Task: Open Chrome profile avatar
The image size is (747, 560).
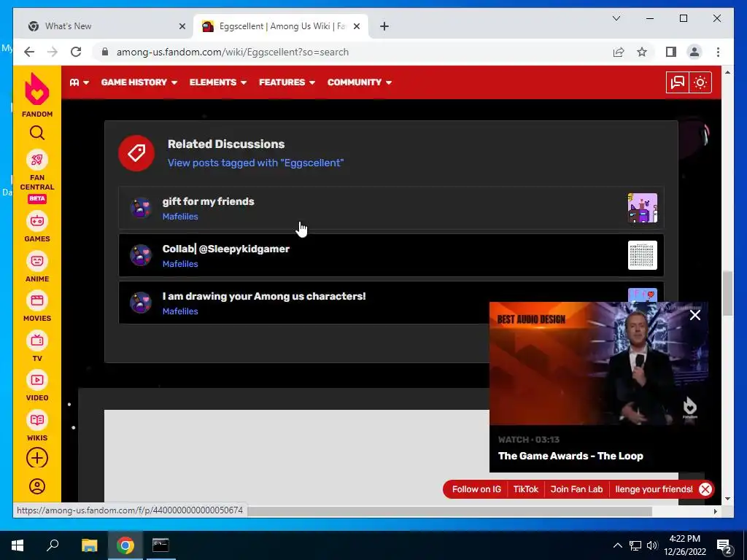Action: [694, 52]
